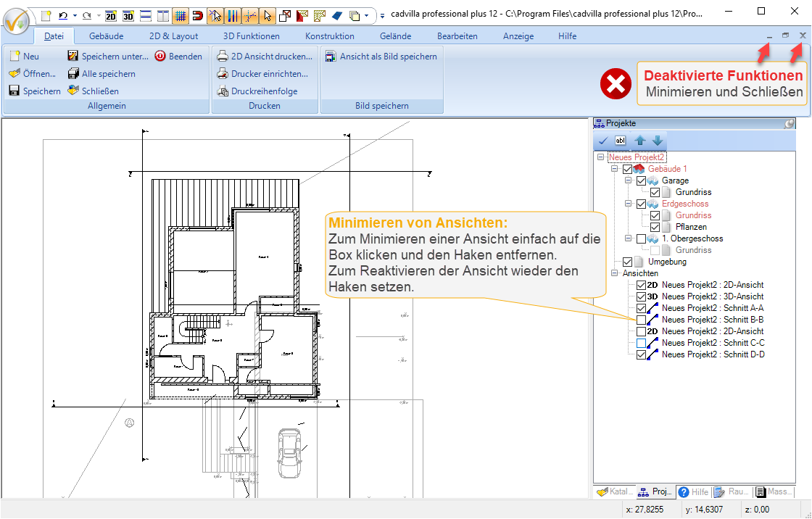Collapse the Ansichten tree node
812x519 pixels.
pos(615,273)
